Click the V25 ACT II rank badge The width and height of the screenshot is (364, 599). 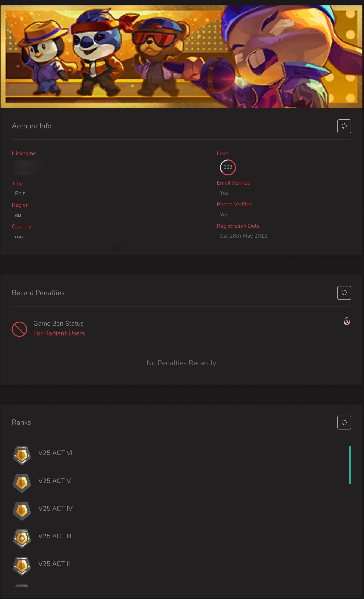(22, 566)
